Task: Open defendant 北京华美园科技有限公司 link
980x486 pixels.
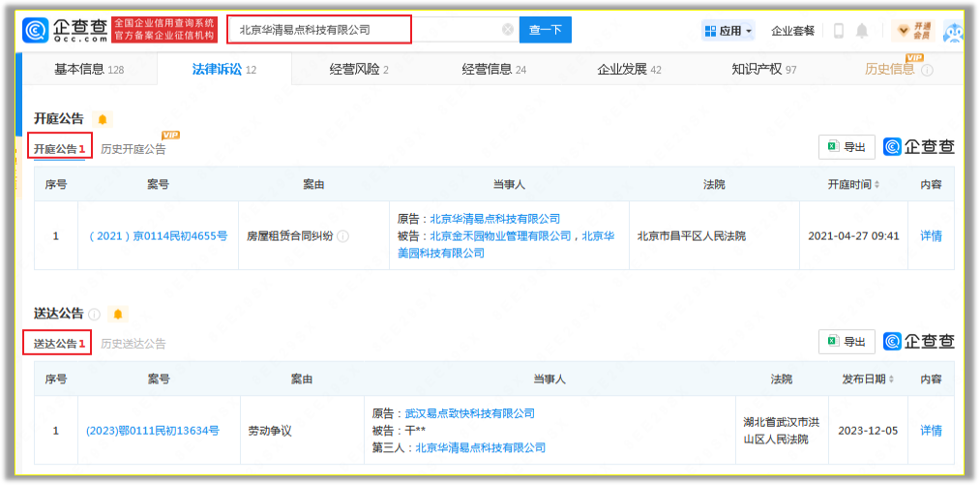Action: click(x=506, y=245)
